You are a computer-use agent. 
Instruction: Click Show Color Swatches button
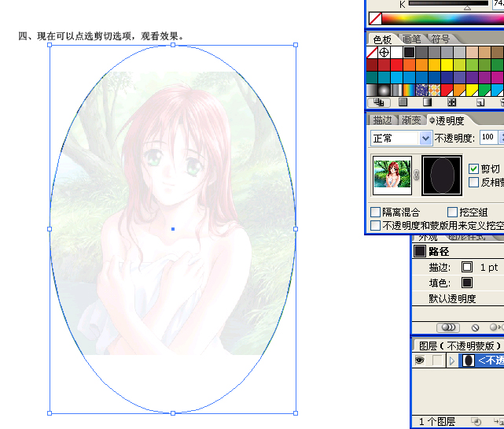(403, 102)
